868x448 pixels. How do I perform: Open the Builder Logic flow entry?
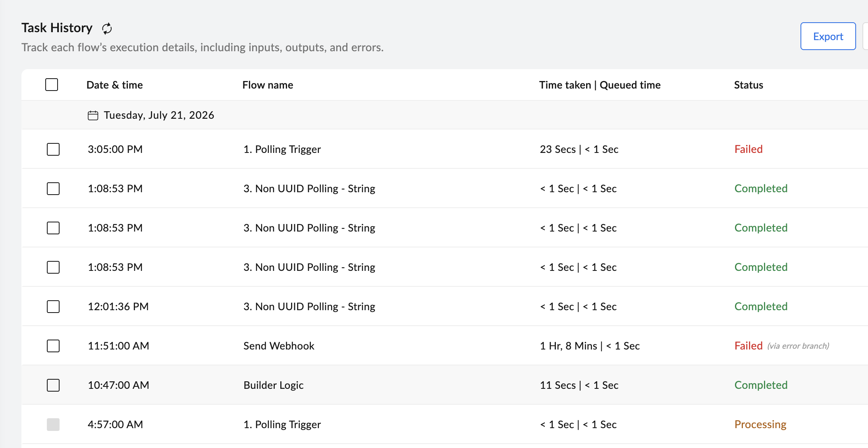[x=274, y=385]
